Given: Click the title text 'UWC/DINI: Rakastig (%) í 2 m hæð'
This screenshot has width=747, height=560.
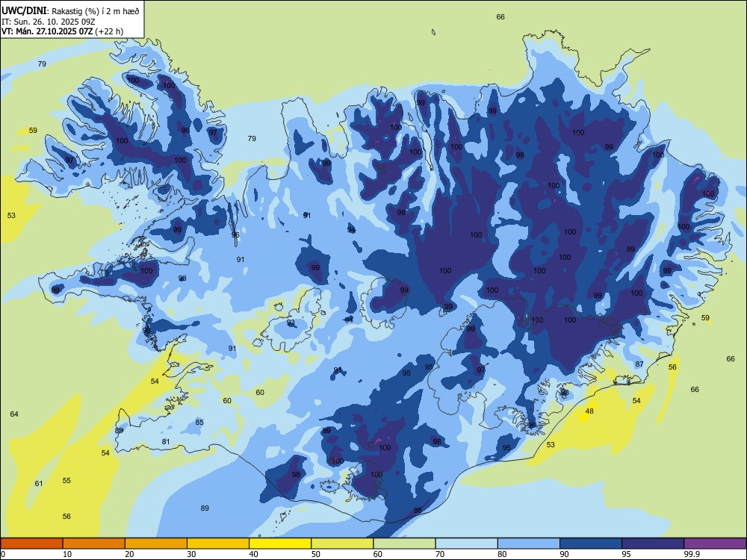Looking at the screenshot, I should pos(70,11).
